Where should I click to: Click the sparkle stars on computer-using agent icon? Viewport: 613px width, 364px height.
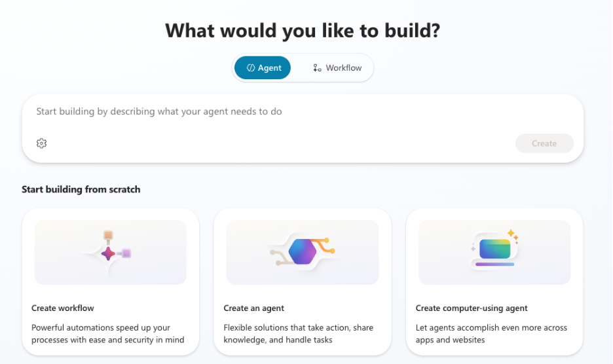click(512, 235)
